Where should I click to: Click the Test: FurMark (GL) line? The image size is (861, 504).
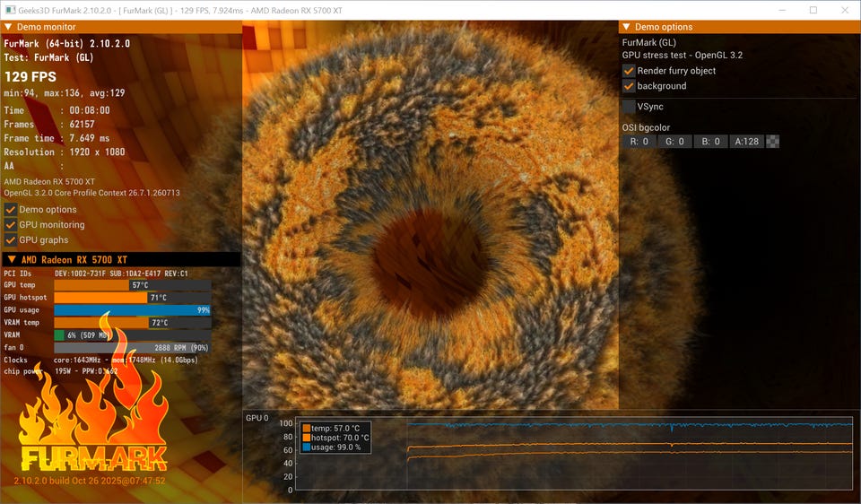click(48, 57)
